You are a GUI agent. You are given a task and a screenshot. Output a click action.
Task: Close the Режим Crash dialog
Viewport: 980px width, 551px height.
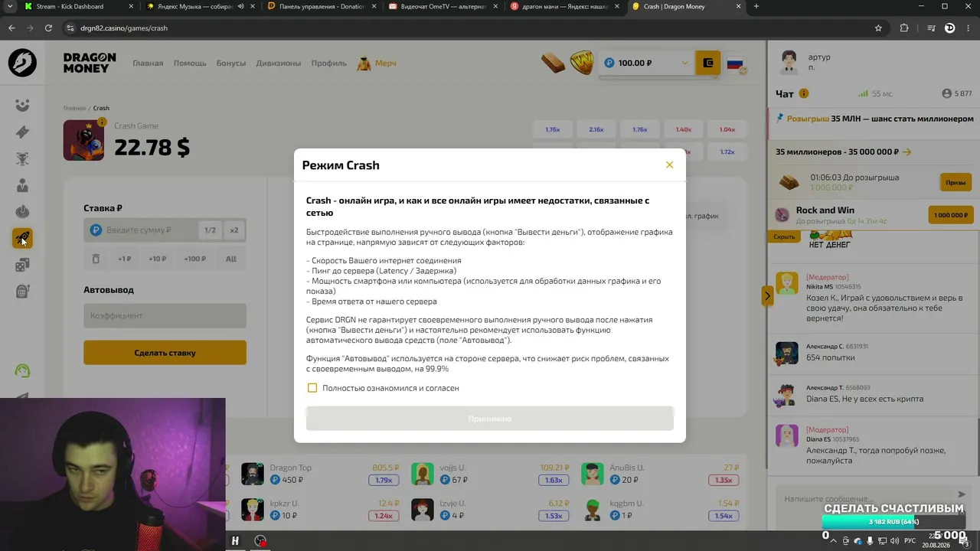tap(669, 165)
